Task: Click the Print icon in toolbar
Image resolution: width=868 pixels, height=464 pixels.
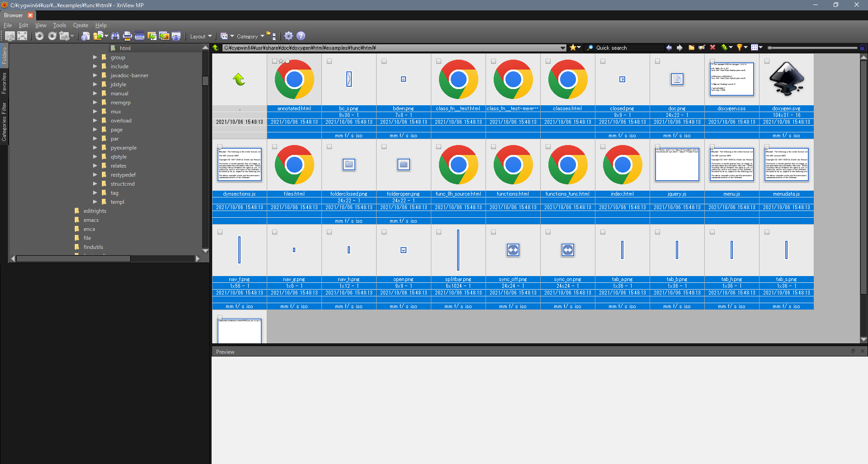Action: (127, 36)
